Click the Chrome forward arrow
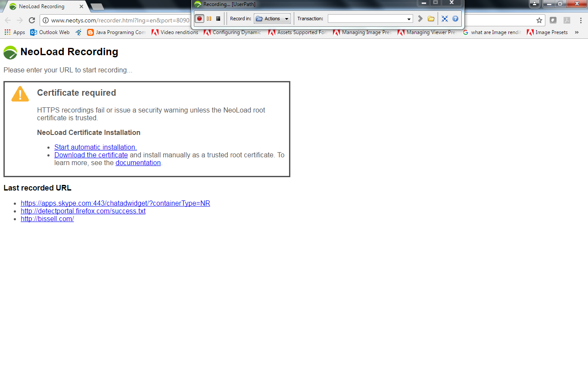Viewport: 588px width, 369px height. [x=20, y=20]
